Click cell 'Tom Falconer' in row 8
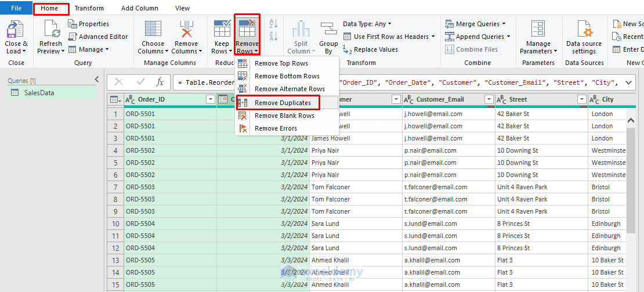 pyautogui.click(x=356, y=199)
